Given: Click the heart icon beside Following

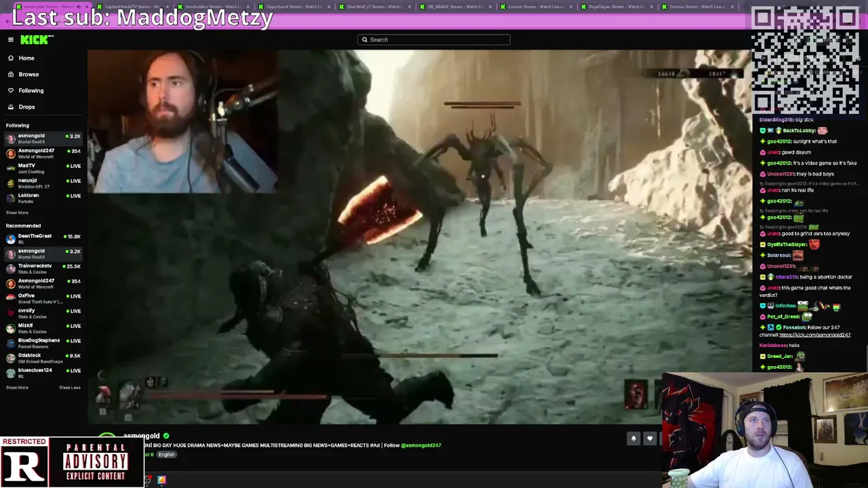Looking at the screenshot, I should click(11, 91).
